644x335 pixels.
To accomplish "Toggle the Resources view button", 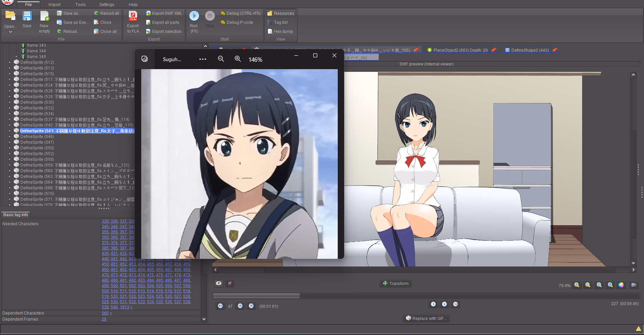I will tap(281, 13).
